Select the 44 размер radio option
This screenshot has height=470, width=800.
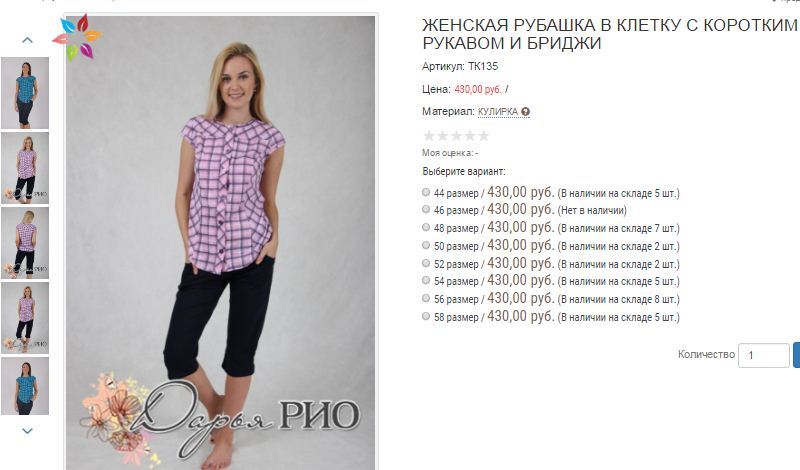pos(426,192)
